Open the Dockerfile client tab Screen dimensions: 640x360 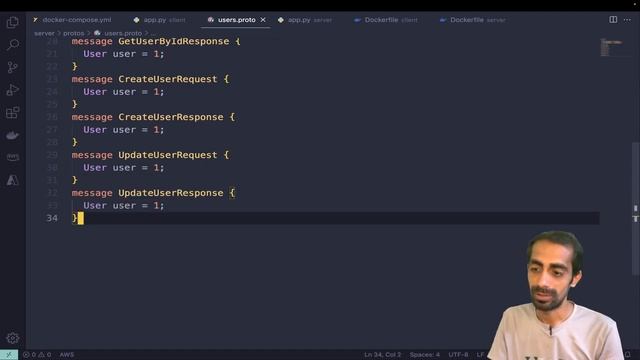pos(386,20)
